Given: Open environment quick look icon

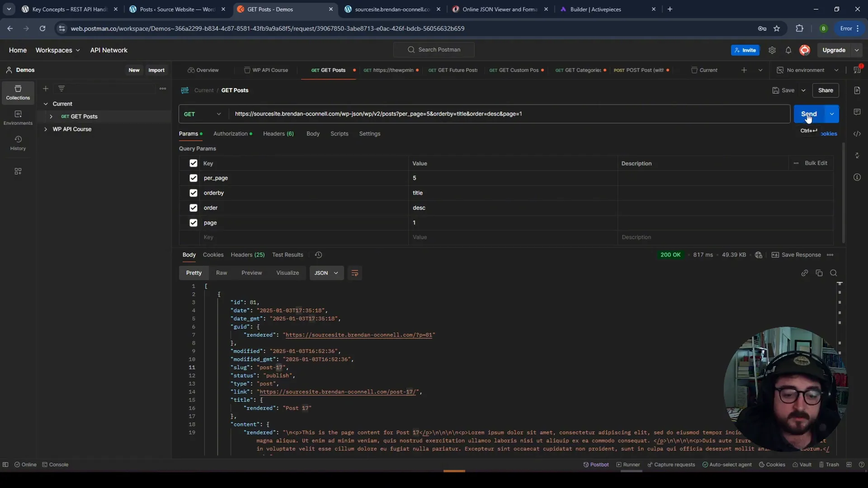Looking at the screenshot, I should pyautogui.click(x=857, y=70).
